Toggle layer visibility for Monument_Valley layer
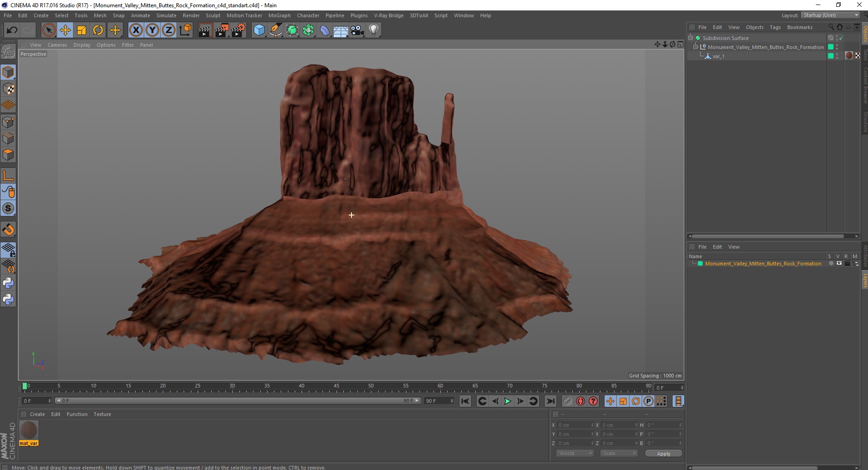Screen dimensions: 868x470 (839, 264)
